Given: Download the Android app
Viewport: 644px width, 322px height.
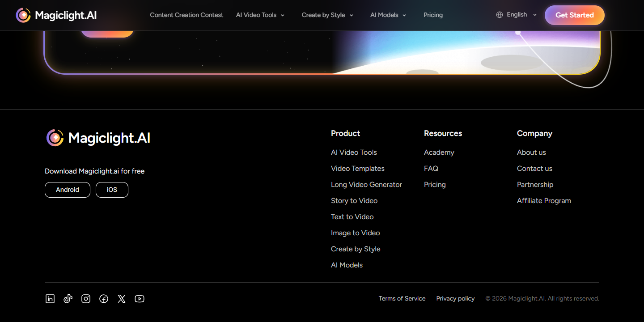Looking at the screenshot, I should tap(68, 190).
